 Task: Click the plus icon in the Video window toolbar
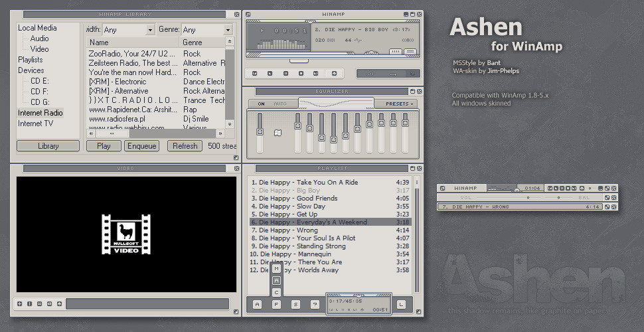[x=19, y=304]
